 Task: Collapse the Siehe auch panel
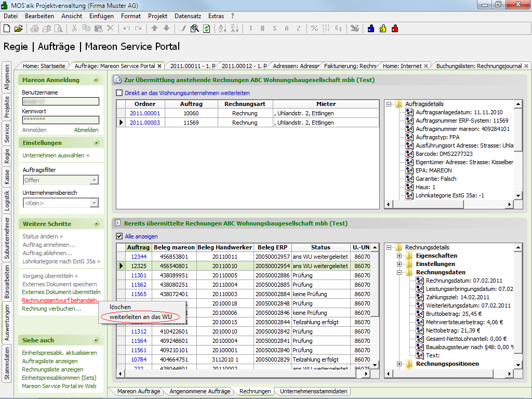[x=96, y=340]
